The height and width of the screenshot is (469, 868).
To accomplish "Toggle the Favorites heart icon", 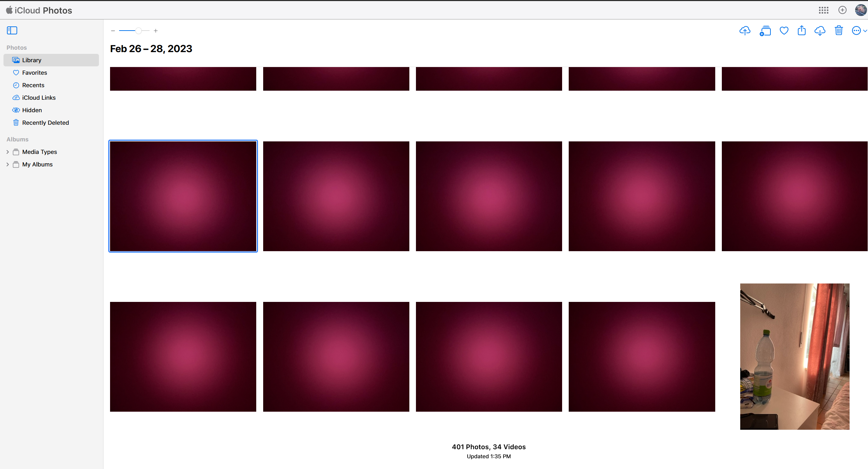I will coord(784,31).
